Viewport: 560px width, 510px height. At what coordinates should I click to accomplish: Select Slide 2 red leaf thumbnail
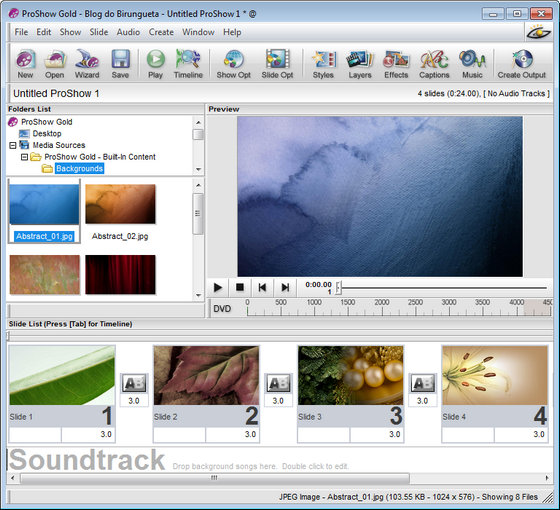tap(206, 375)
